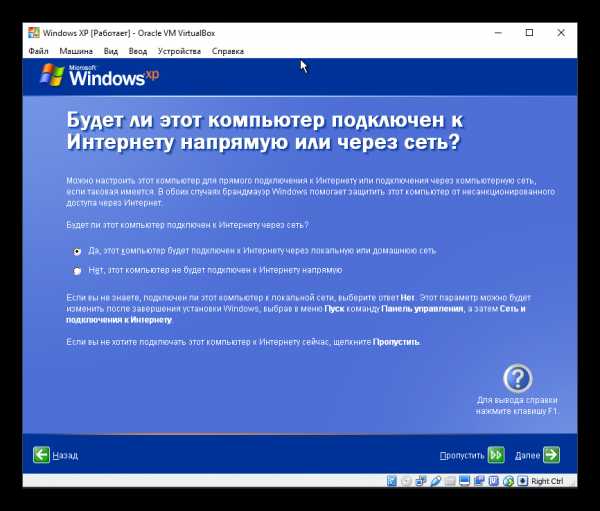Go back with the Назад button
This screenshot has width=600, height=511.
[x=55, y=455]
